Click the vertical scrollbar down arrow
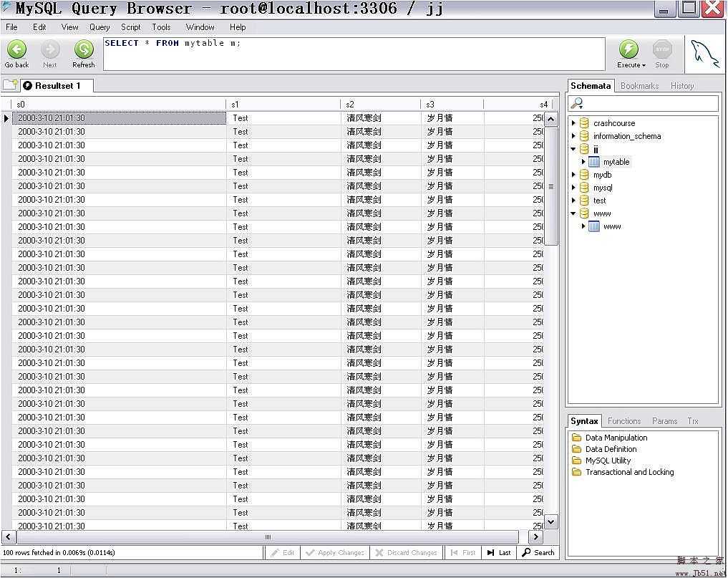 [550, 522]
